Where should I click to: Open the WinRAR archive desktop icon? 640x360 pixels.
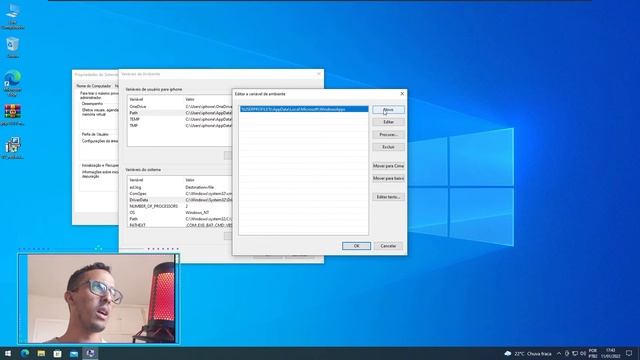click(13, 115)
